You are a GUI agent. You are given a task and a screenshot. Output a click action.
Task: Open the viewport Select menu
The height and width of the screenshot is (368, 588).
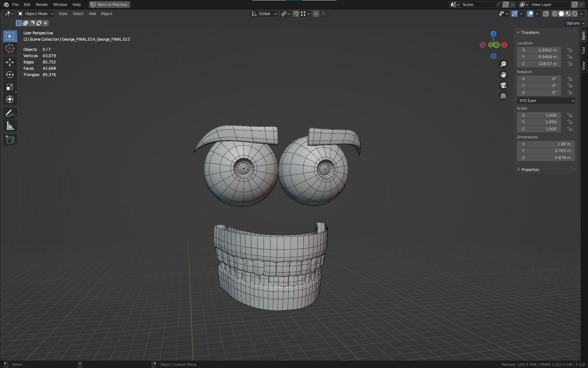[78, 14]
